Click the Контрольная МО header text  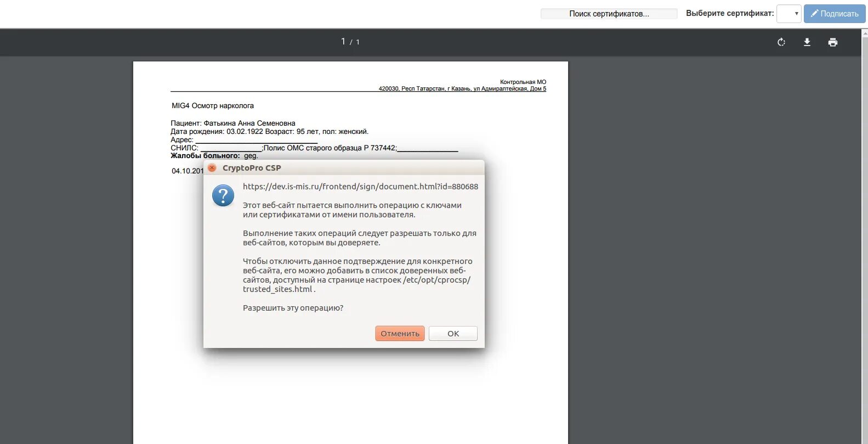[x=523, y=82]
